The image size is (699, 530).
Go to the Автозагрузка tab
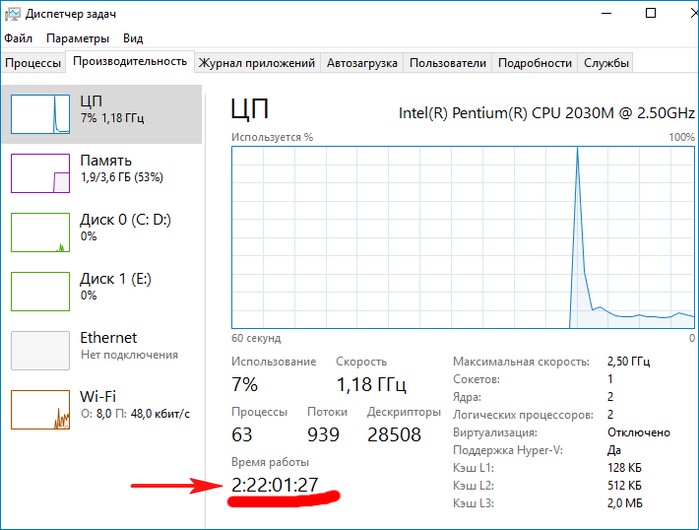(362, 63)
